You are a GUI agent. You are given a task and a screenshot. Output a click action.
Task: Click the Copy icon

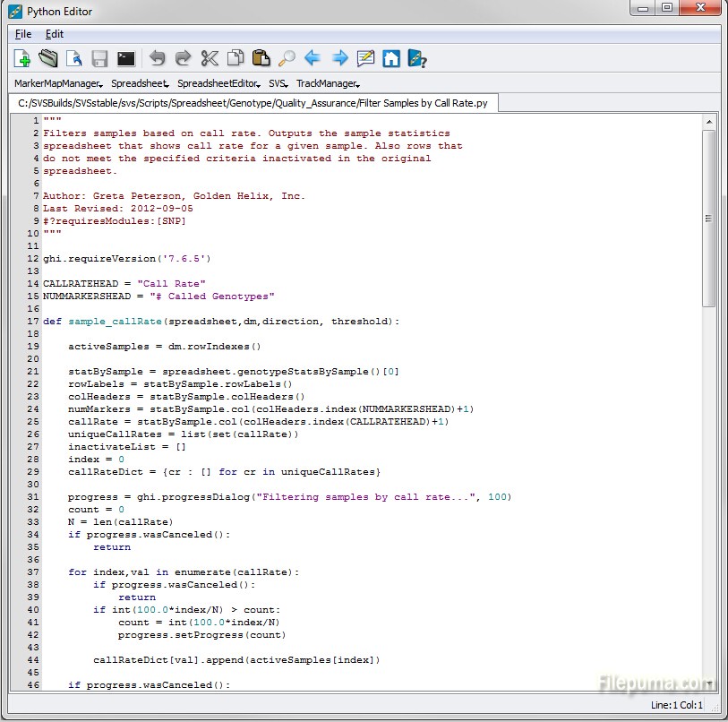point(235,59)
